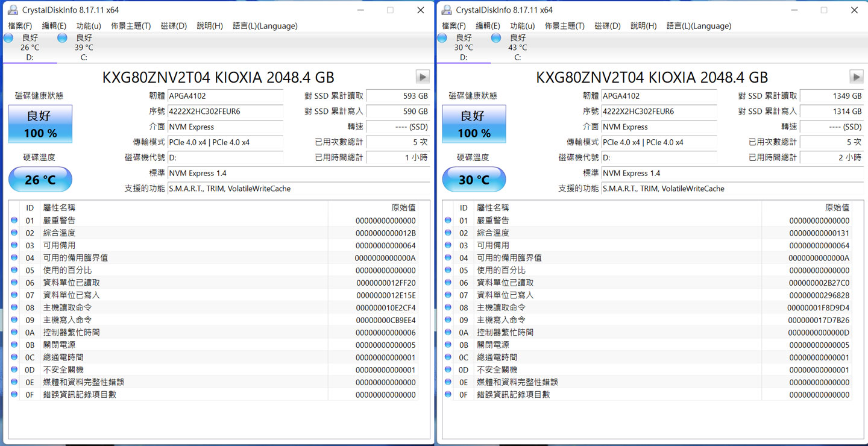Click raw value 0000000012FF20 in left window
868x446 pixels.
tap(386, 283)
